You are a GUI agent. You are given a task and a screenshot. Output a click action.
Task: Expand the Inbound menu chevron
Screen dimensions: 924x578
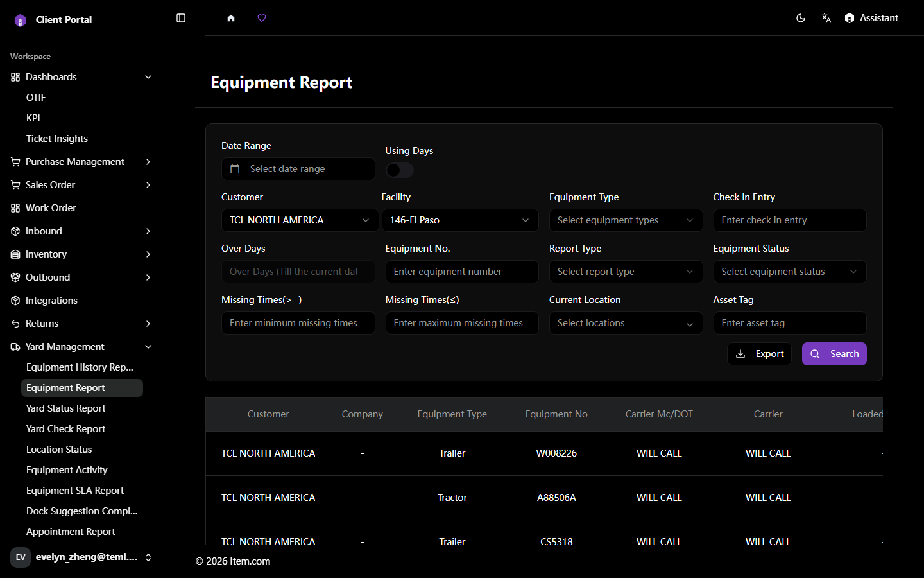[148, 231]
